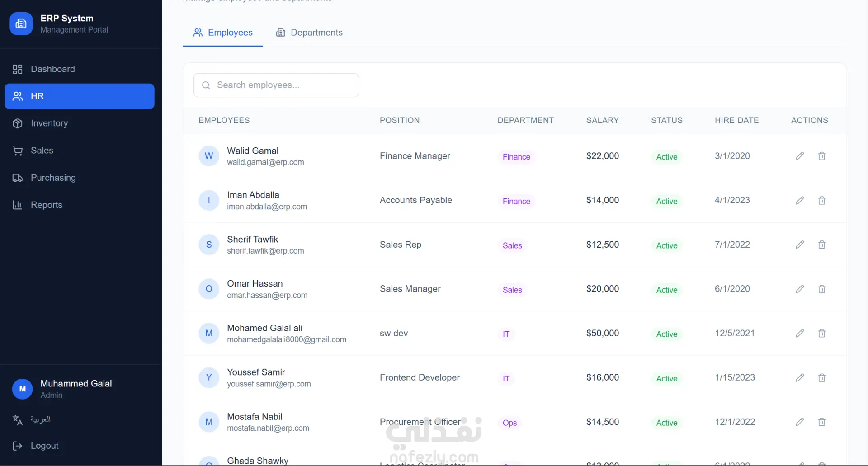The height and width of the screenshot is (466, 868).
Task: Click Omar Hassan's O avatar
Action: (x=209, y=289)
